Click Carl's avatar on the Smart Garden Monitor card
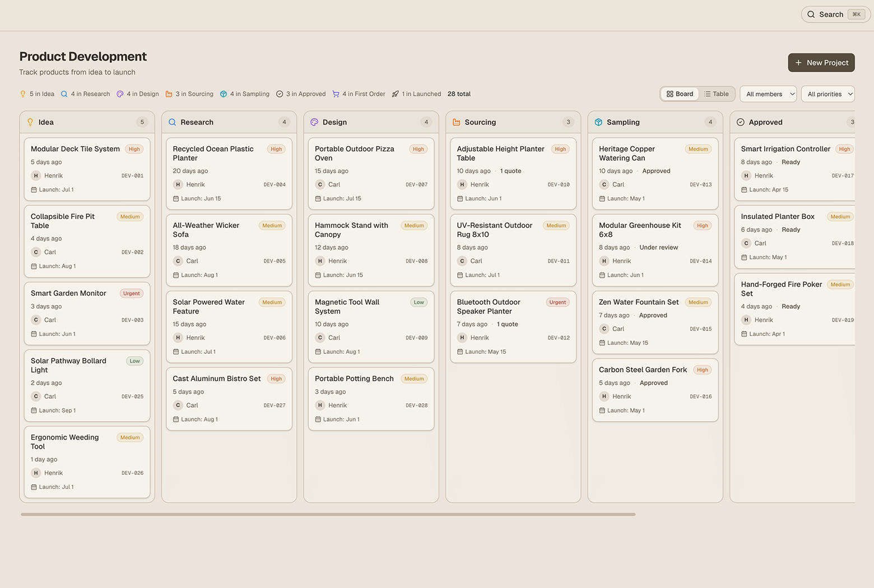The height and width of the screenshot is (588, 874). click(35, 320)
